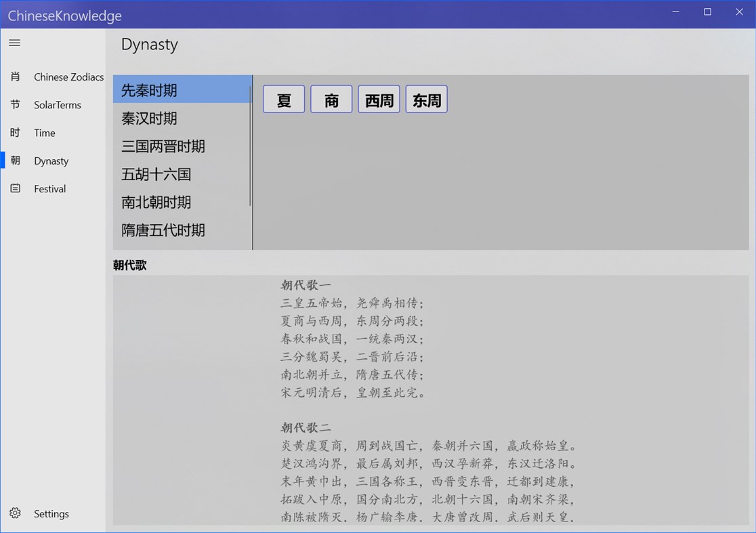
Task: Open the Festival calendar icon
Action: [15, 188]
